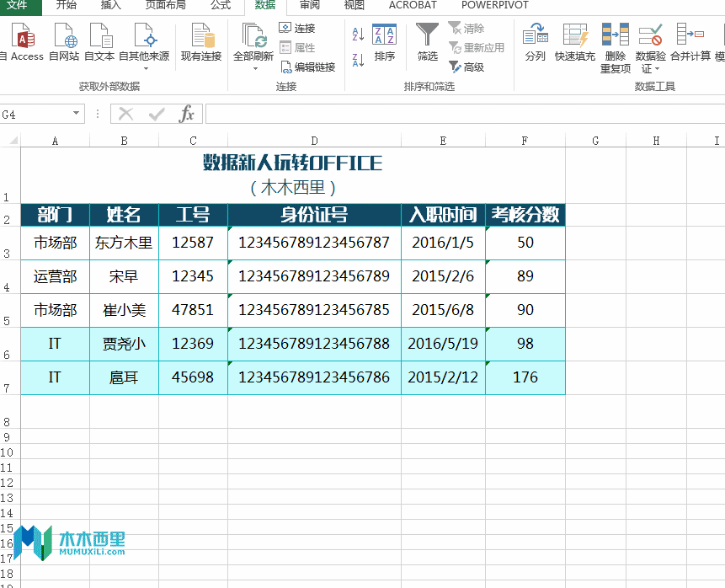Sort Z to A descending
The width and height of the screenshot is (725, 588).
click(358, 60)
